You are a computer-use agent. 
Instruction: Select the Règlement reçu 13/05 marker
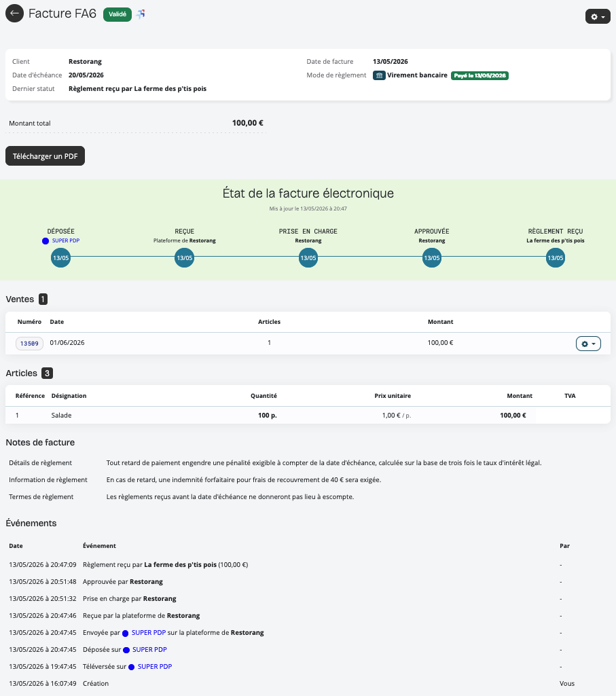click(555, 258)
